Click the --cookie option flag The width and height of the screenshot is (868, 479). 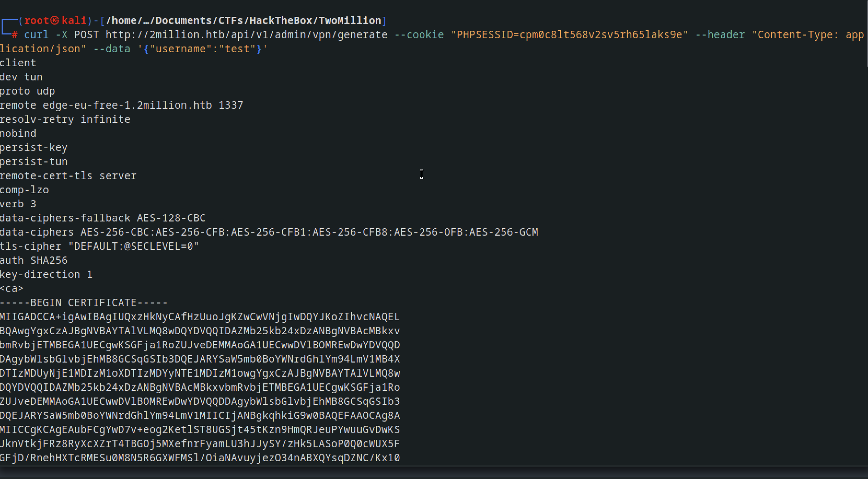pos(419,35)
